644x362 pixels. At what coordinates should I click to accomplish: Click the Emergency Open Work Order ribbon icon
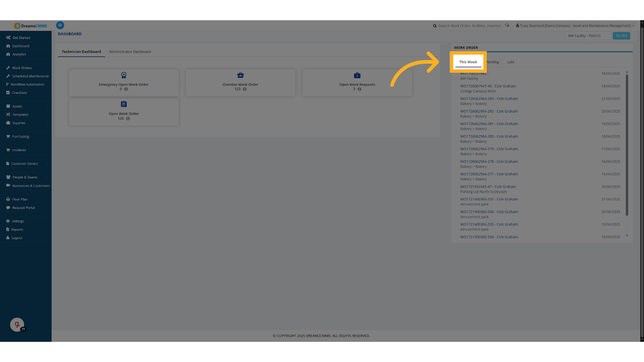(124, 75)
